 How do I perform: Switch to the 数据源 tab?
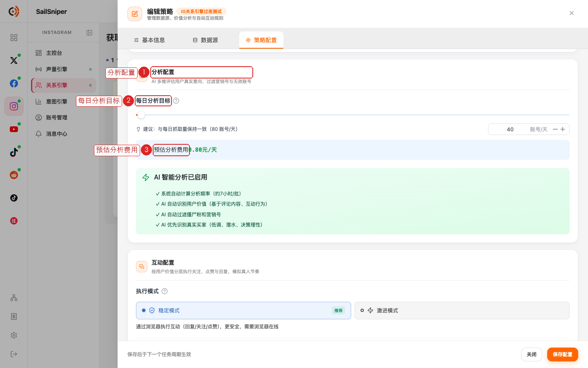[x=205, y=40]
